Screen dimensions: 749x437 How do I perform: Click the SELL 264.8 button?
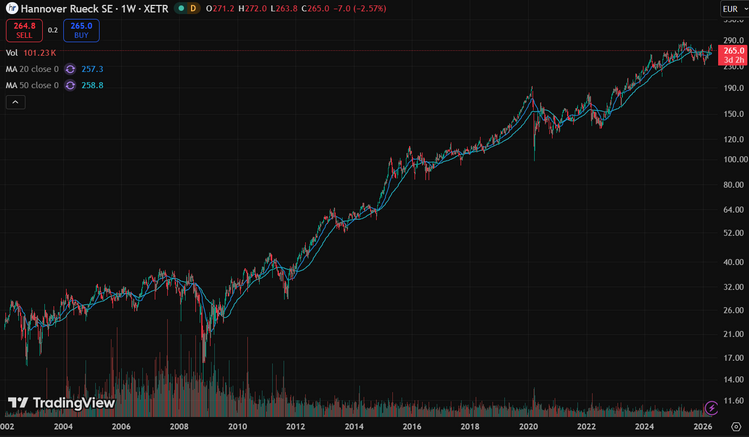24,30
